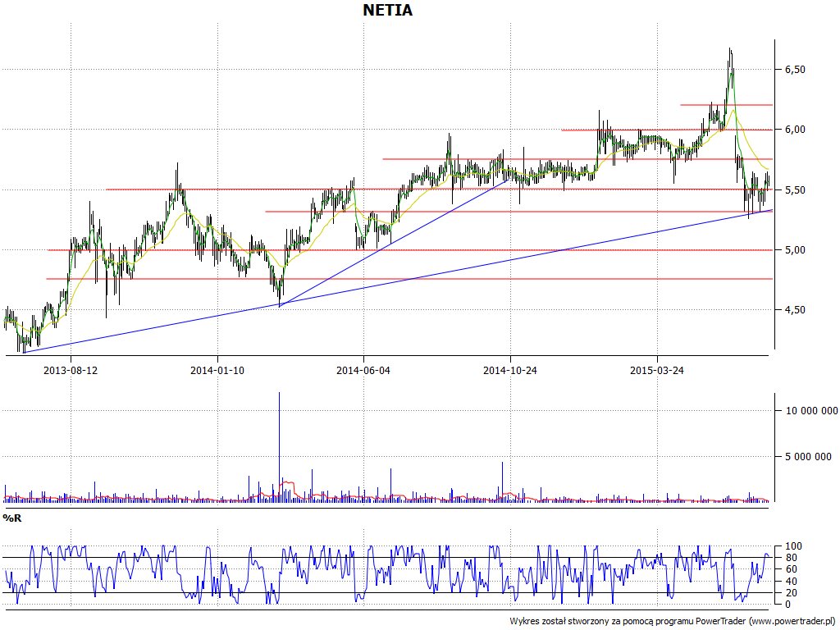Click the 0 level on %R axis
This screenshot has width=840, height=630.
coord(789,605)
